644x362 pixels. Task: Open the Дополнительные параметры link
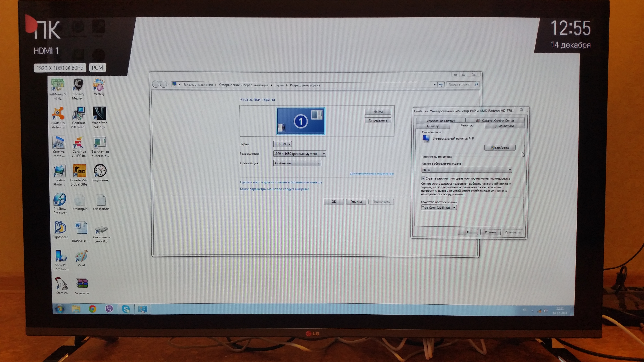pos(372,173)
